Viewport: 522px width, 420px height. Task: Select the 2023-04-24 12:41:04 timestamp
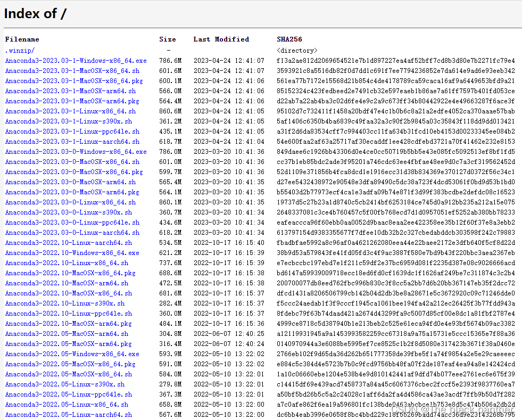click(229, 142)
